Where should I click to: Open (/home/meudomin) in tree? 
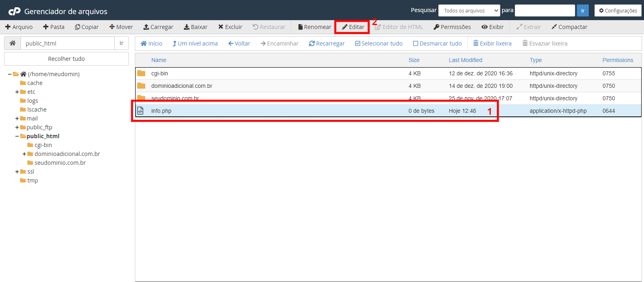pyautogui.click(x=54, y=74)
